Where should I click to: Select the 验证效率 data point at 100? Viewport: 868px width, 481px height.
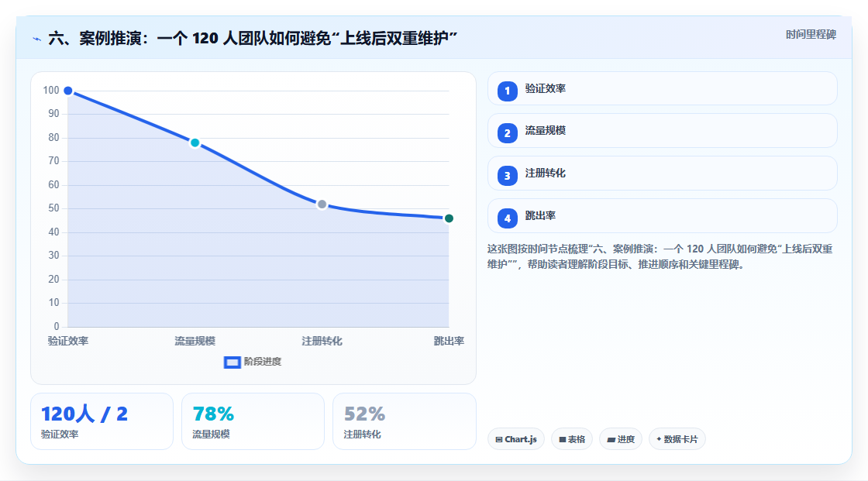(68, 91)
